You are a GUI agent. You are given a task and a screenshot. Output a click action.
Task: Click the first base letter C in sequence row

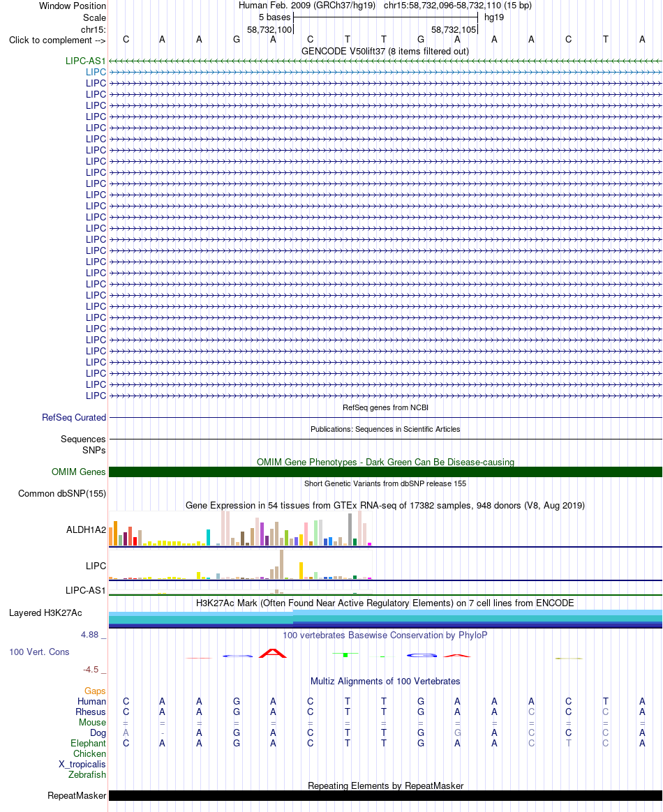click(126, 39)
